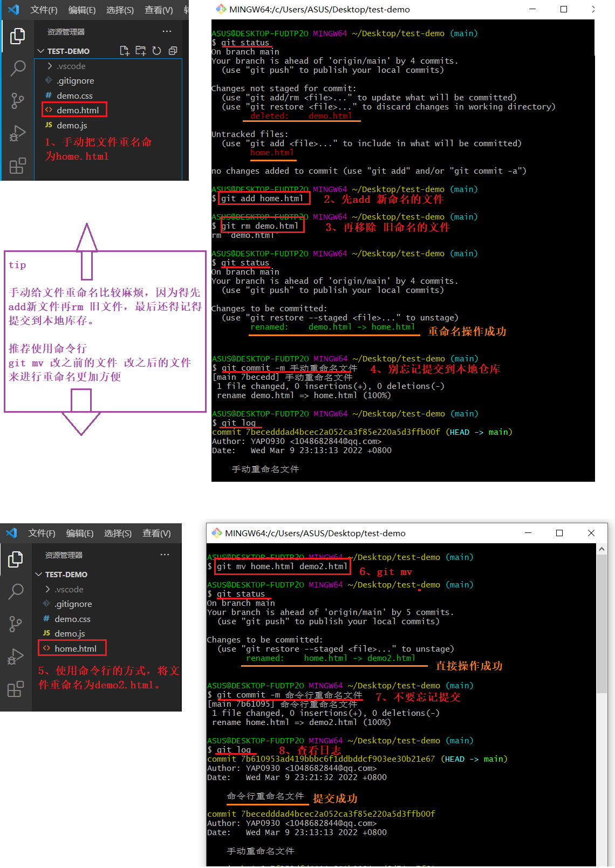The height and width of the screenshot is (868, 615).
Task: Minimize the top Git Bash window
Action: 532,9
